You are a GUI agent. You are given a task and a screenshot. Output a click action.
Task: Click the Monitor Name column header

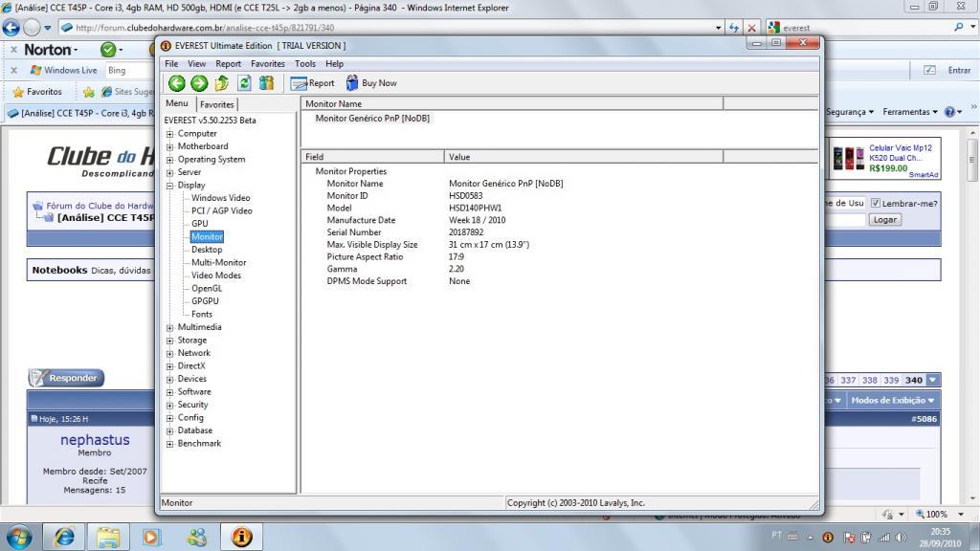pos(512,103)
